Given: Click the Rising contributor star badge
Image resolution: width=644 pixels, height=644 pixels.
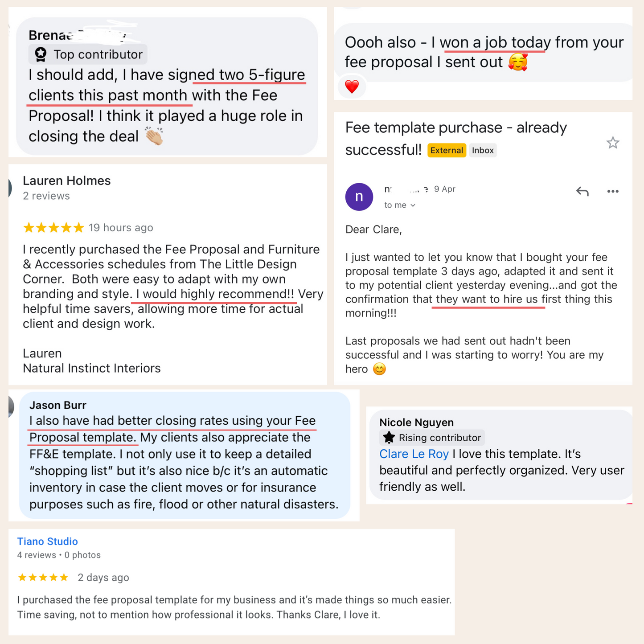Looking at the screenshot, I should [389, 438].
